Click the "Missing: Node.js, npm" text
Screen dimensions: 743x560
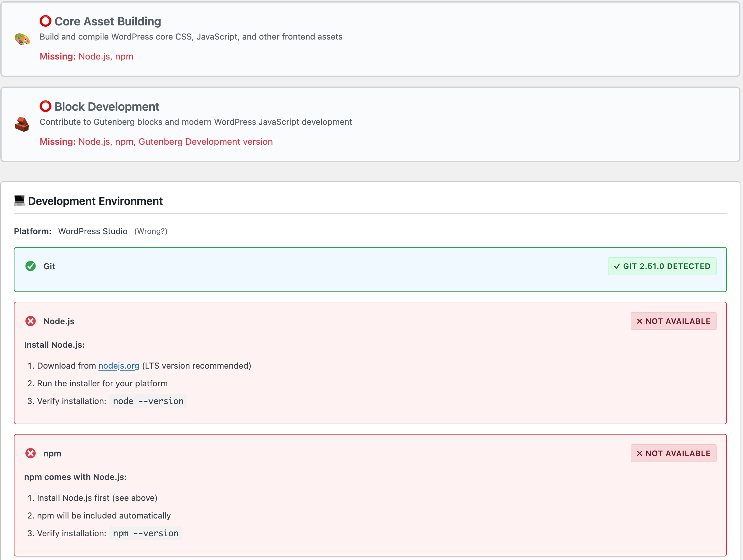87,56
